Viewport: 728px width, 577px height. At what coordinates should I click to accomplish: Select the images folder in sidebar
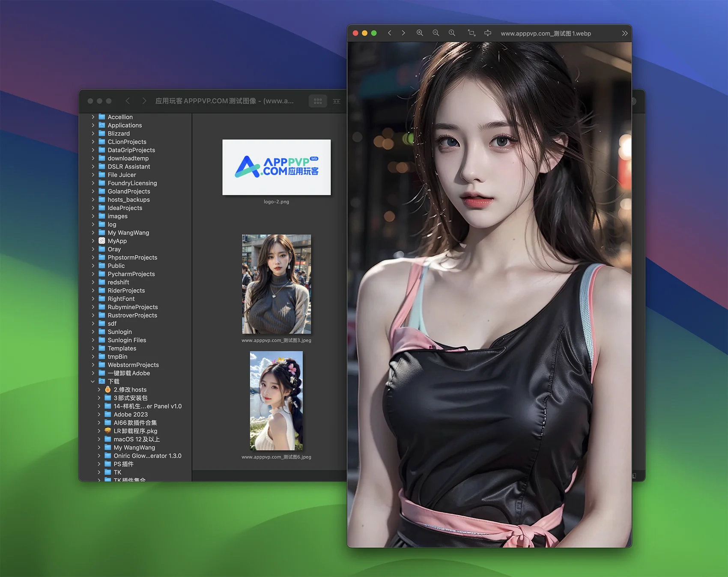coord(117,216)
